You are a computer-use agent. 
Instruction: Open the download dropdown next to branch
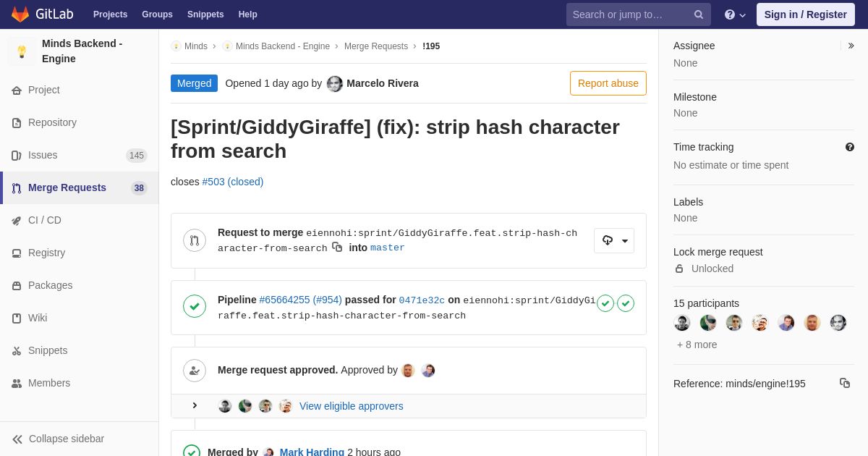pyautogui.click(x=614, y=240)
